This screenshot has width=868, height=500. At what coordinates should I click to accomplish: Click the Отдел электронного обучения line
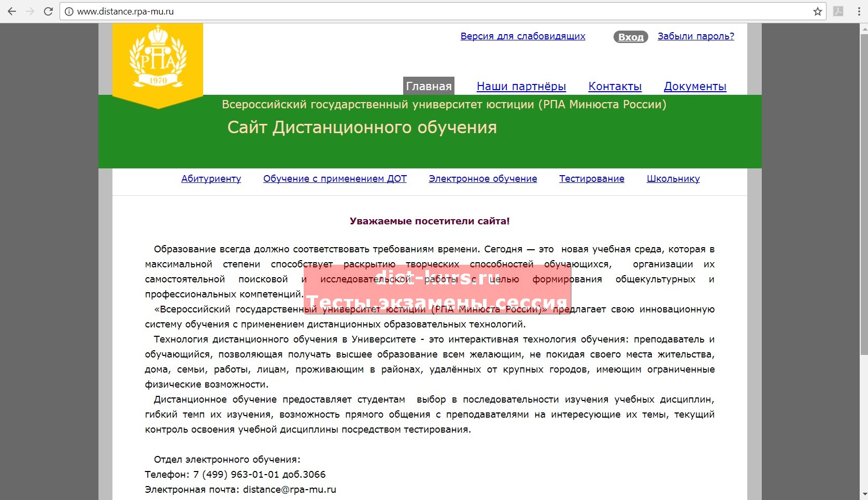point(227,460)
